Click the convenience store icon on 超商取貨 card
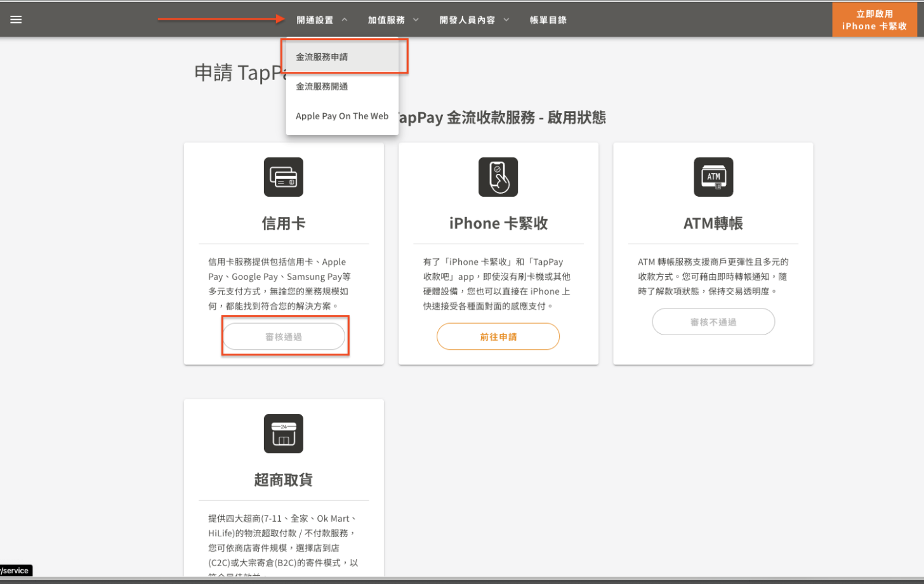Screen dimensions: 924x584 click(283, 434)
